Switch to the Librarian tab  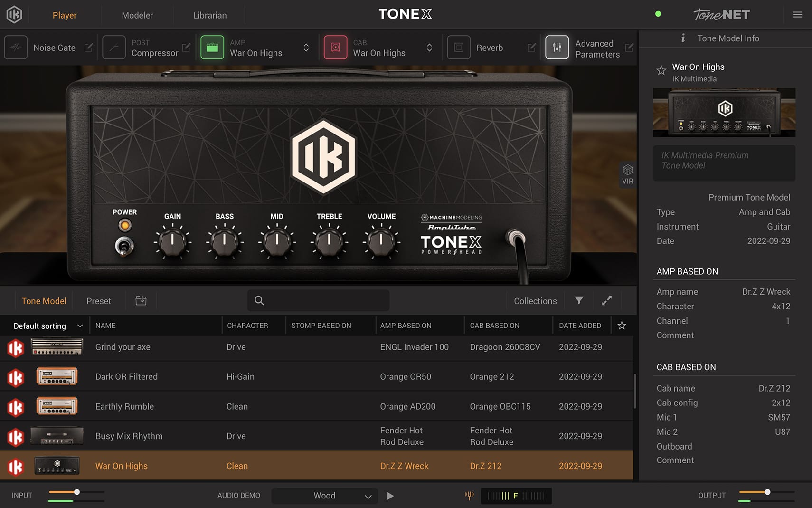click(209, 15)
